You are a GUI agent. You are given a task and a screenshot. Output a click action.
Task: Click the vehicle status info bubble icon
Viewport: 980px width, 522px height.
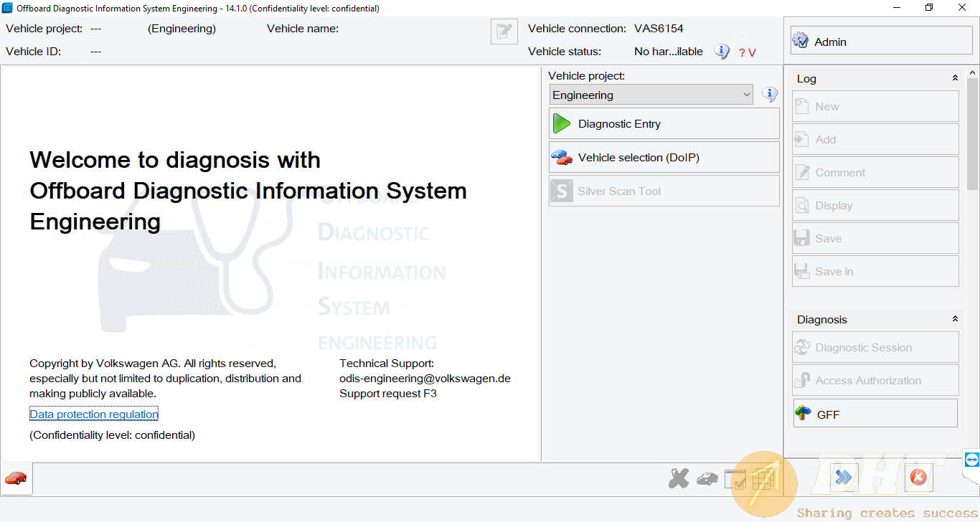[x=722, y=52]
